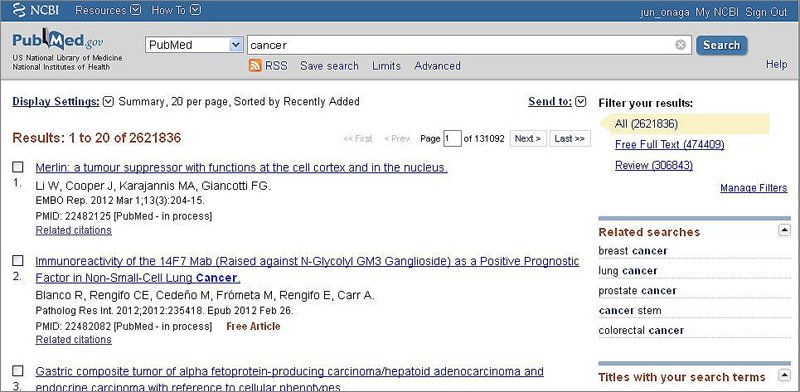Open Related citations for PMID 22482082
This screenshot has width=800, height=392.
coord(73,339)
